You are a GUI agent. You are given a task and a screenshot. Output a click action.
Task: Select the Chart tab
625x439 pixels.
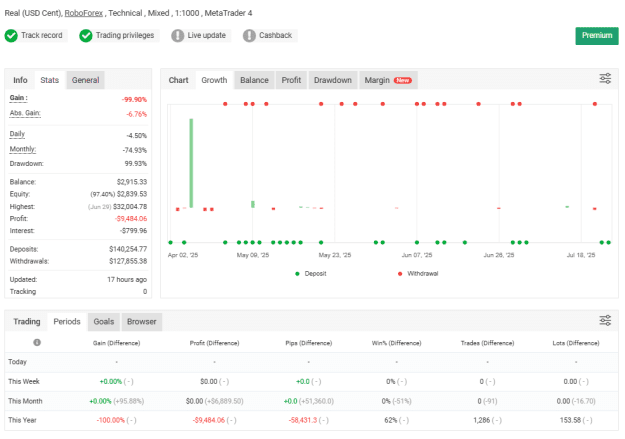coord(178,80)
